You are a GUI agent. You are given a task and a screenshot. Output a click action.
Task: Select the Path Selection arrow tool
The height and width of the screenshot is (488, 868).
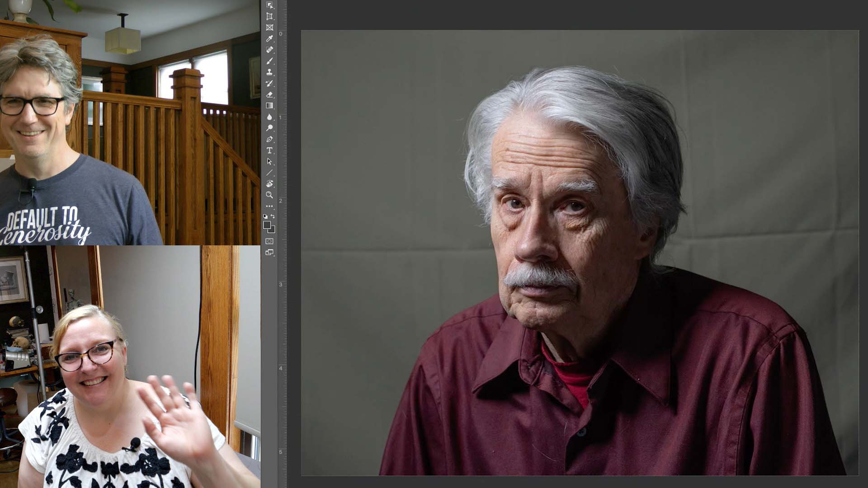click(269, 161)
